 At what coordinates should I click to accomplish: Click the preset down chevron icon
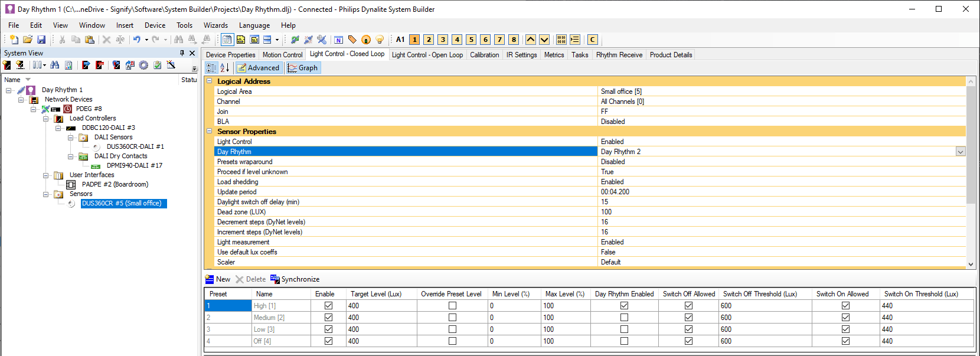(544, 40)
